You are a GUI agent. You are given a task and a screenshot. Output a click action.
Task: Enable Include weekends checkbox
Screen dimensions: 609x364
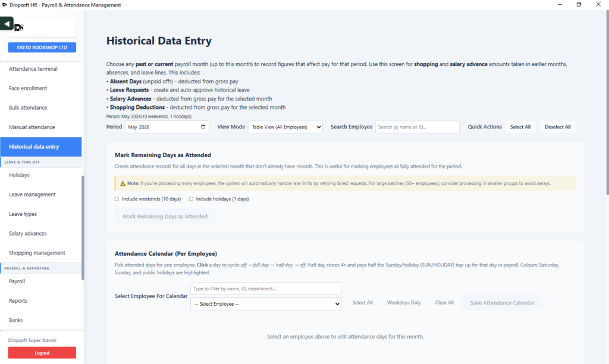click(117, 199)
